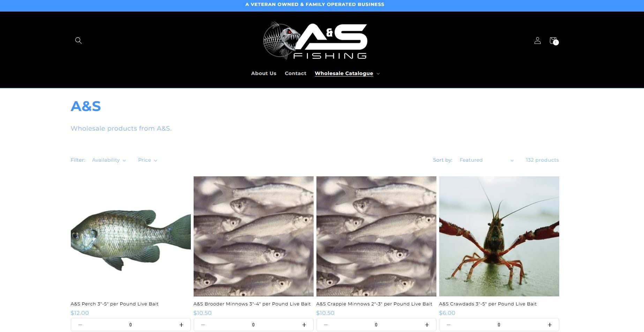Increase quantity for Brooder Minnows
The width and height of the screenshot is (644, 332).
tap(304, 325)
